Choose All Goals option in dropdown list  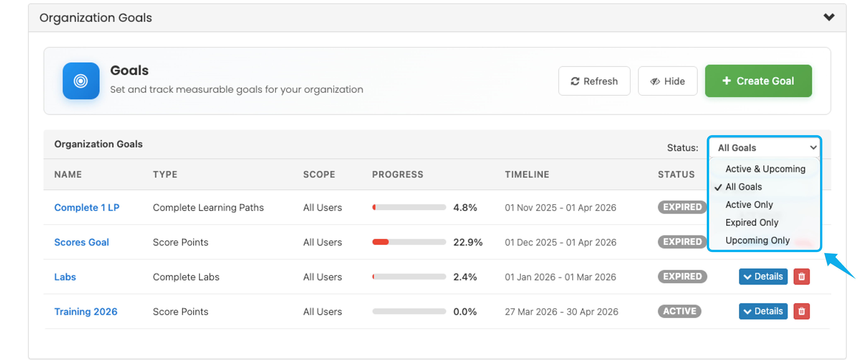(x=743, y=187)
